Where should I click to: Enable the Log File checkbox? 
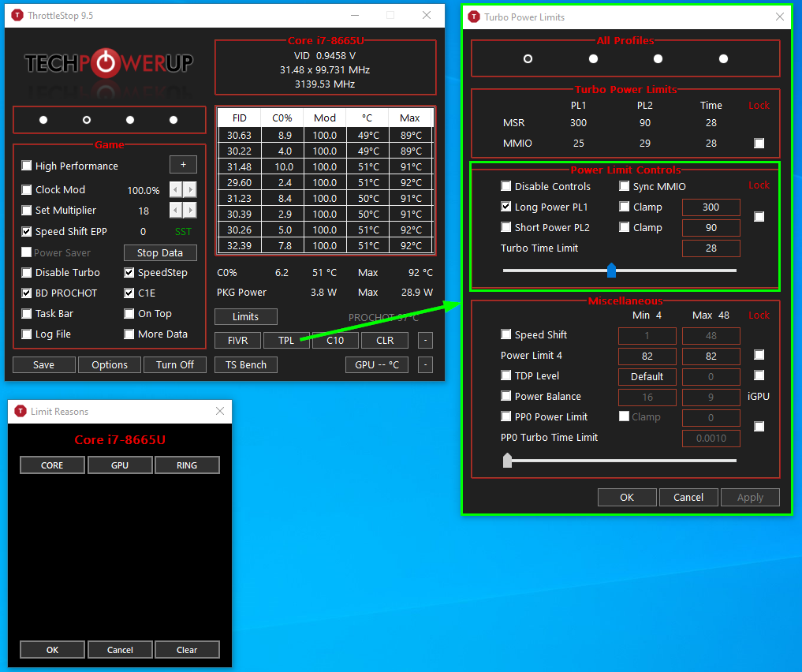click(27, 334)
